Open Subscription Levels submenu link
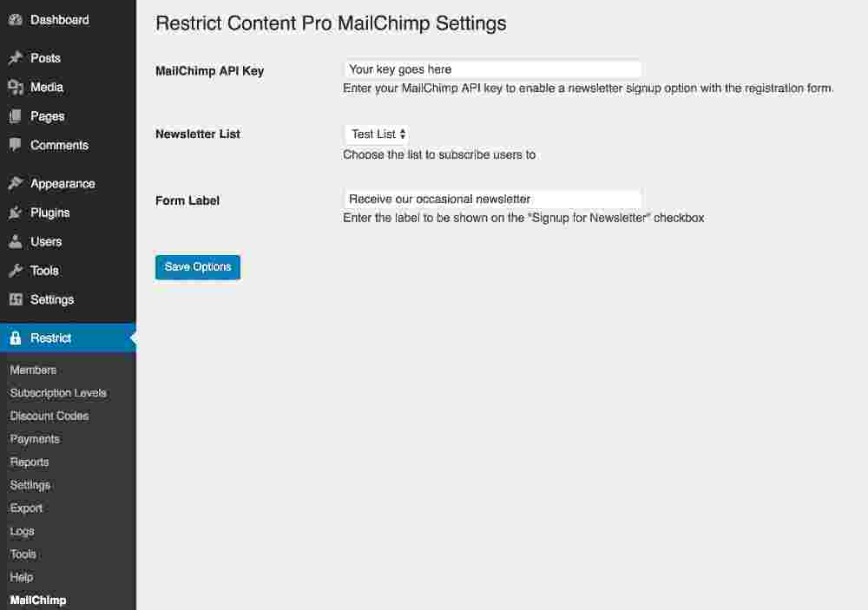868x610 pixels. (x=58, y=393)
